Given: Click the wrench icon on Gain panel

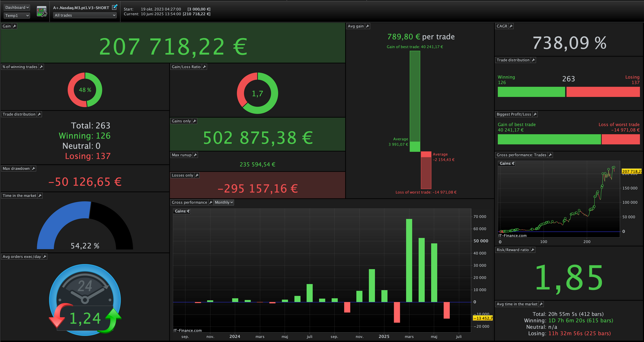Looking at the screenshot, I should (x=15, y=26).
